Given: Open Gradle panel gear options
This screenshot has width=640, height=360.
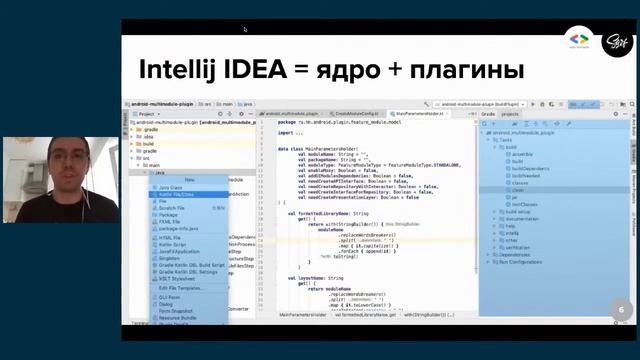Looking at the screenshot, I should [616, 114].
